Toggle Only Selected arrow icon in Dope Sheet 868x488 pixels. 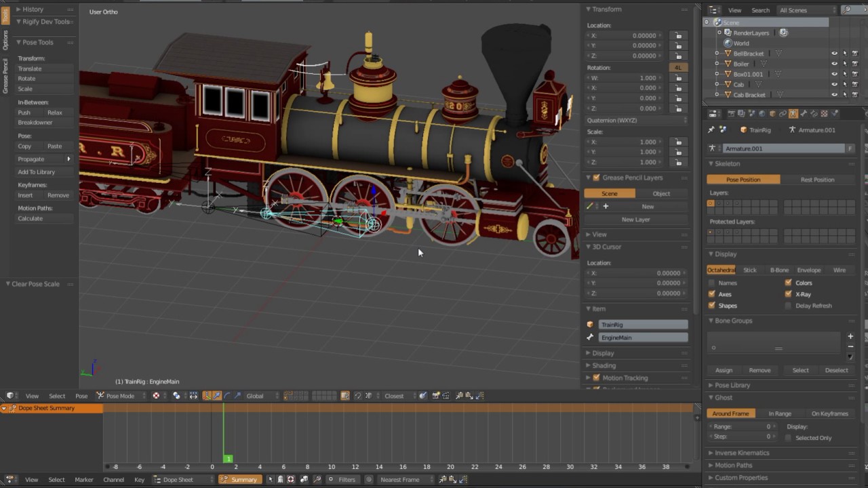pyautogui.click(x=271, y=479)
